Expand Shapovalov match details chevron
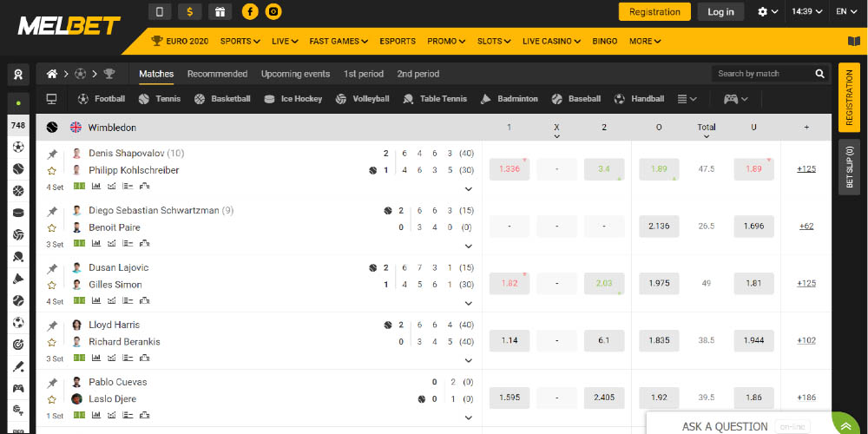This screenshot has height=434, width=868. (x=469, y=188)
